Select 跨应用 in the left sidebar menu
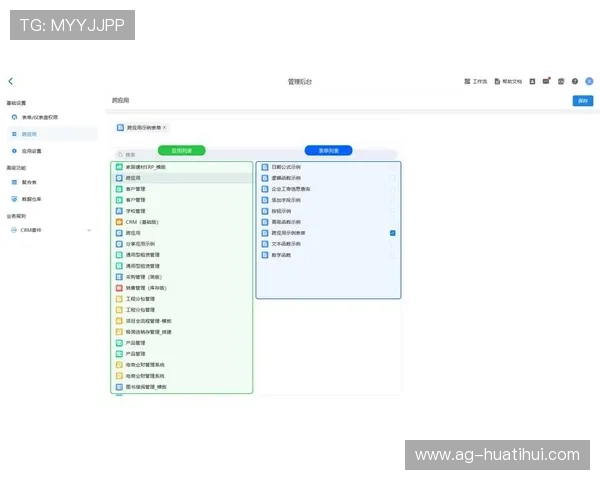600x480 pixels. [52, 134]
